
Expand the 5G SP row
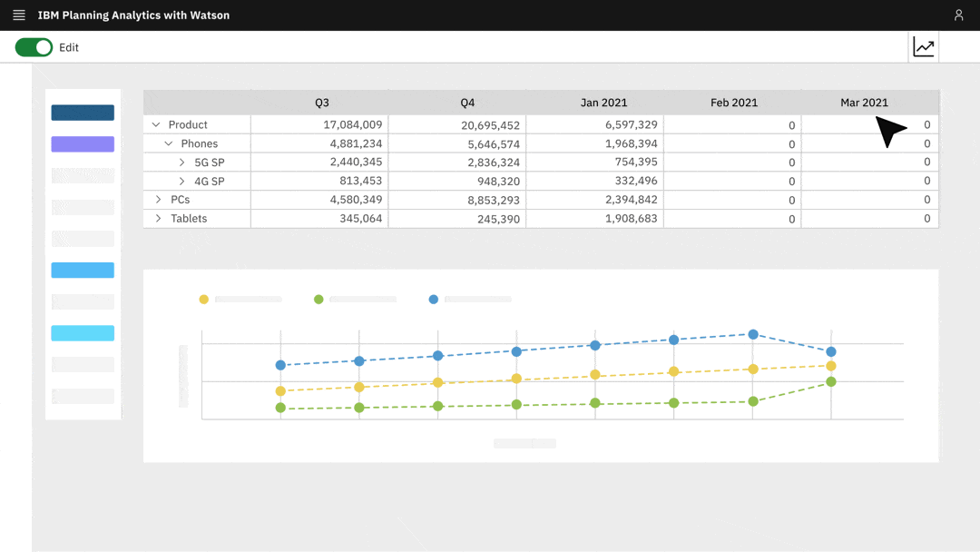tap(182, 162)
